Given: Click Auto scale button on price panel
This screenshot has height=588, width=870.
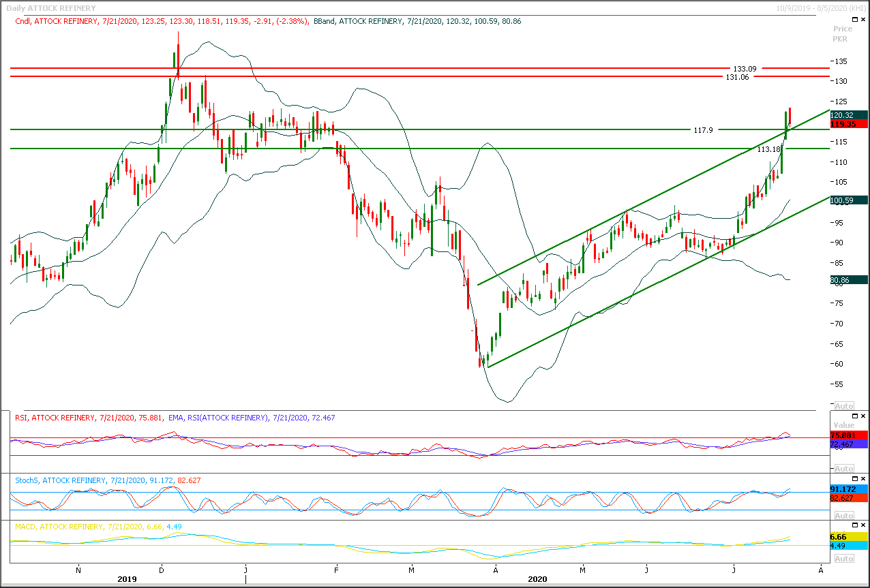Looking at the screenshot, I should [844, 406].
